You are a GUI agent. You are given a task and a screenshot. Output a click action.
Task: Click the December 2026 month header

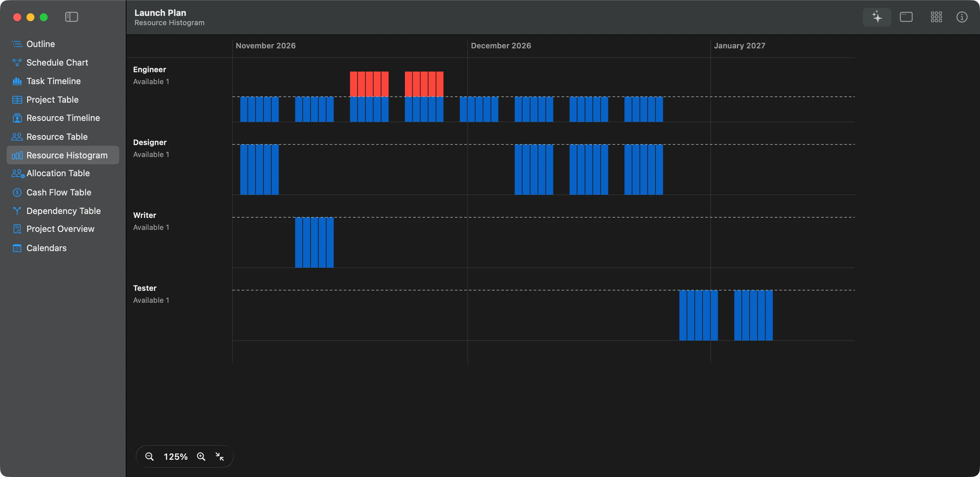(x=501, y=46)
